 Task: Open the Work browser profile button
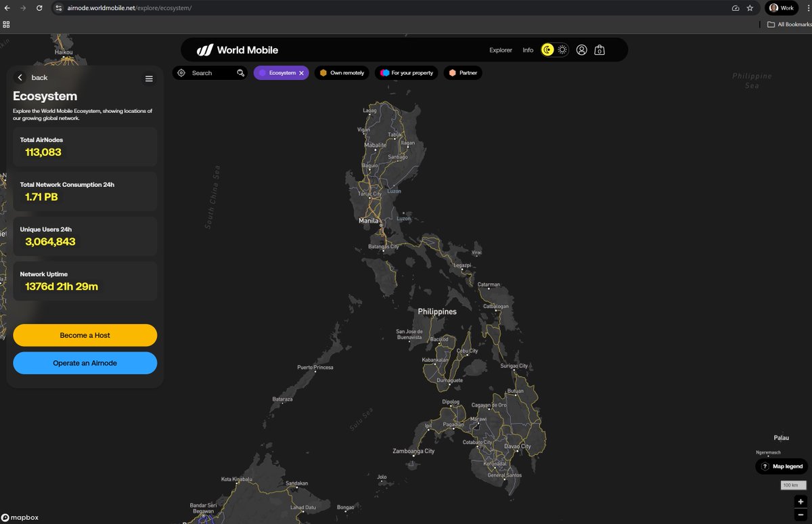coord(782,8)
